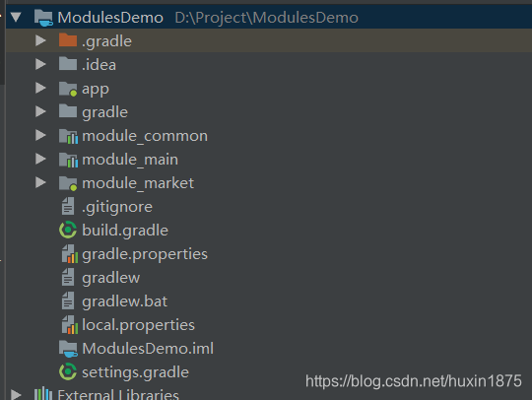Select the gradle folder name

[104, 112]
